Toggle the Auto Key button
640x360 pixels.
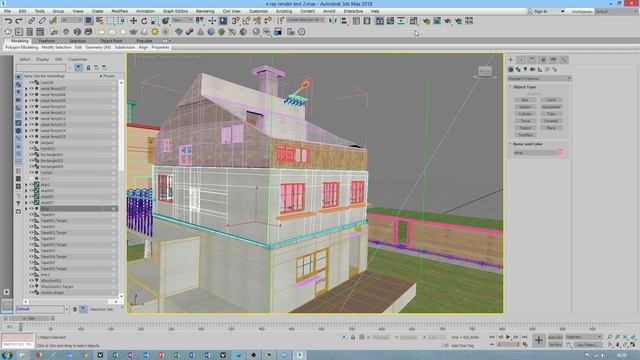555,337
